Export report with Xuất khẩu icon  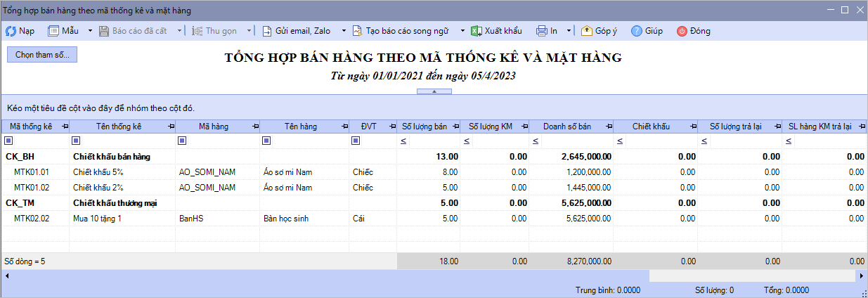pyautogui.click(x=476, y=31)
